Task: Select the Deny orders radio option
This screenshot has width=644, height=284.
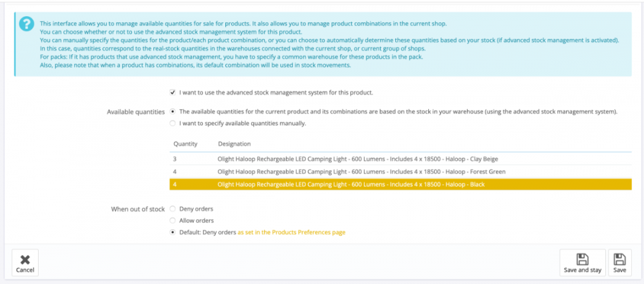Action: 173,209
